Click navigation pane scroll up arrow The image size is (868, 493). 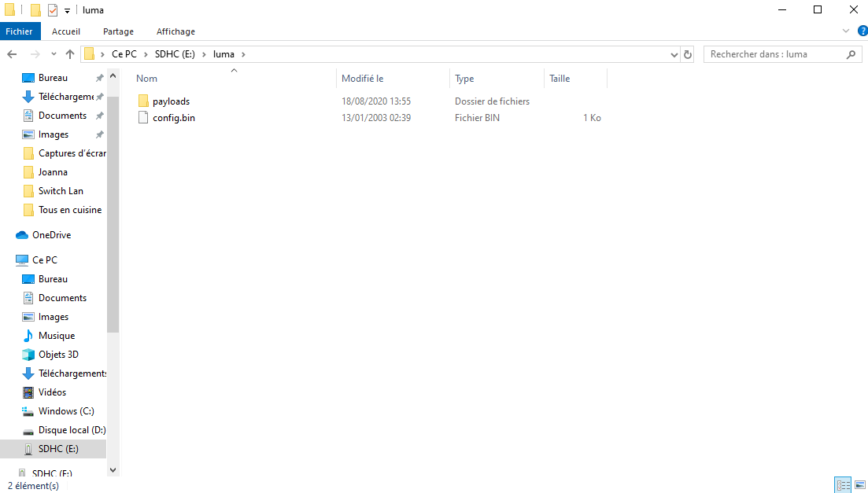coord(113,75)
